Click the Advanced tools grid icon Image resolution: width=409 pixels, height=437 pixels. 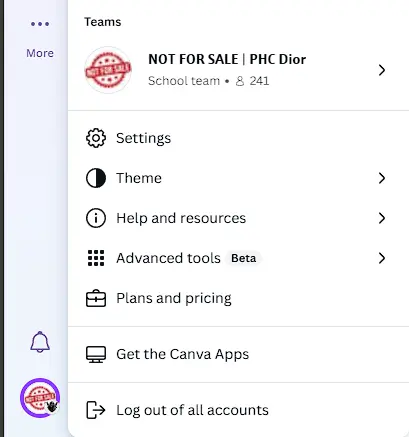[x=96, y=258]
